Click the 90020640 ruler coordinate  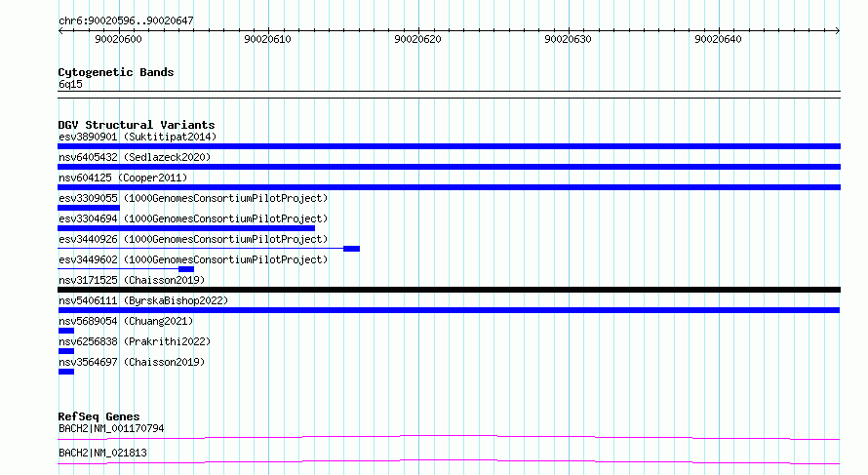(718, 39)
